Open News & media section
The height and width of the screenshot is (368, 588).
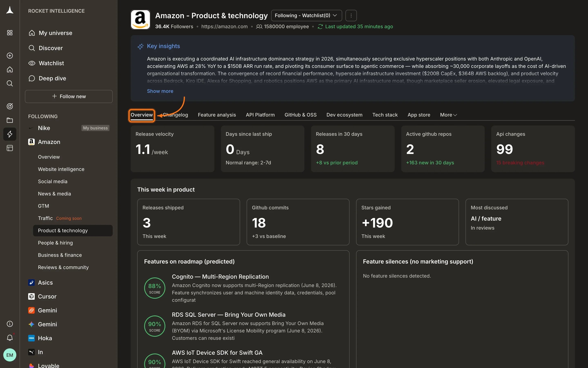tap(55, 194)
